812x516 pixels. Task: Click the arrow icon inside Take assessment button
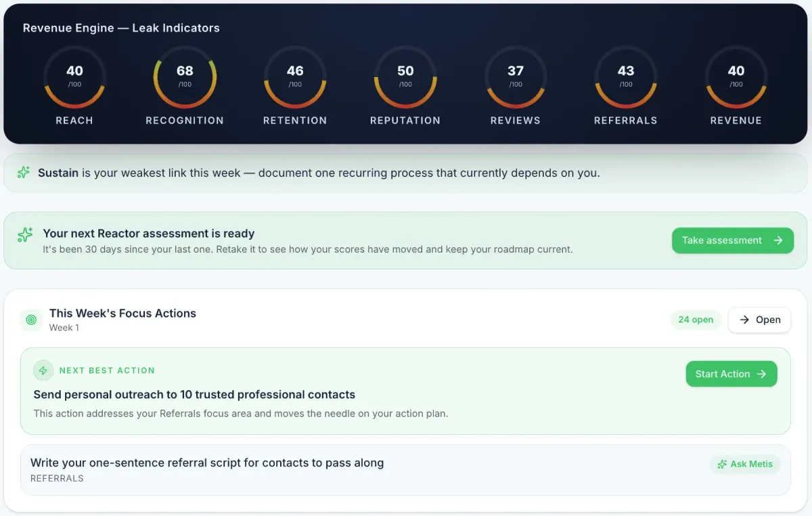(778, 240)
